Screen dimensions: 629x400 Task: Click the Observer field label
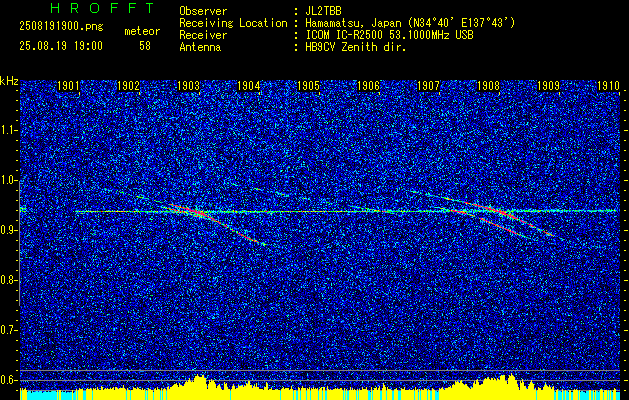[x=203, y=11]
